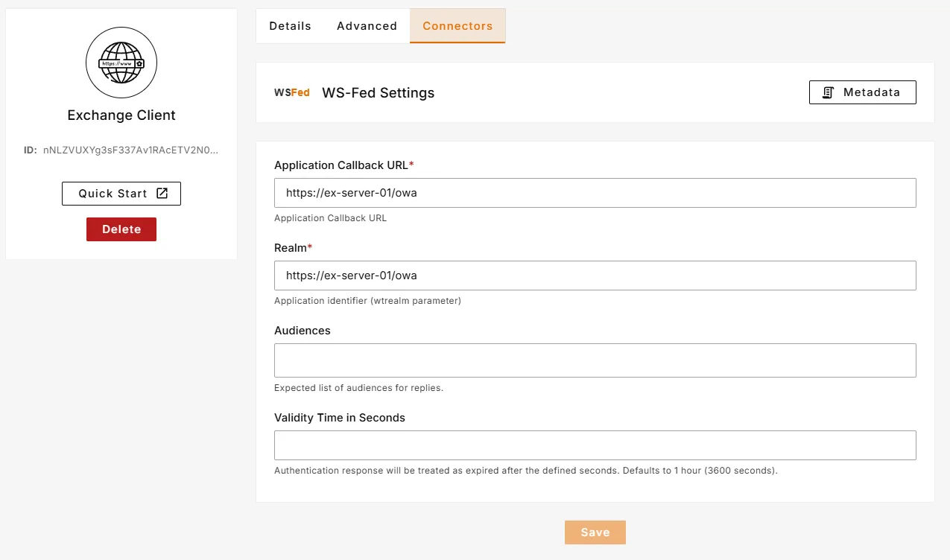
Task: Click the WS-Fed Settings heading
Action: click(378, 93)
